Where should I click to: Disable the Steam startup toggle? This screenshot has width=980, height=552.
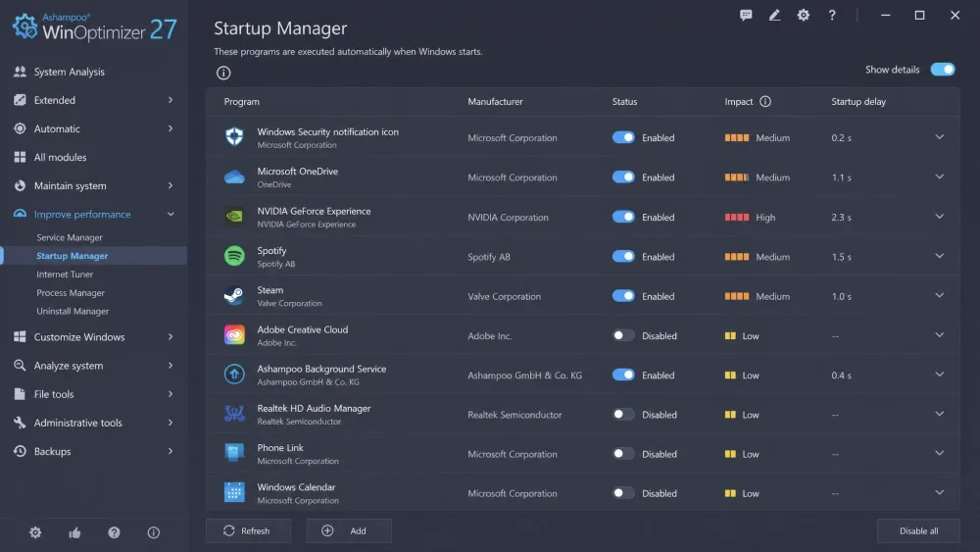(623, 296)
